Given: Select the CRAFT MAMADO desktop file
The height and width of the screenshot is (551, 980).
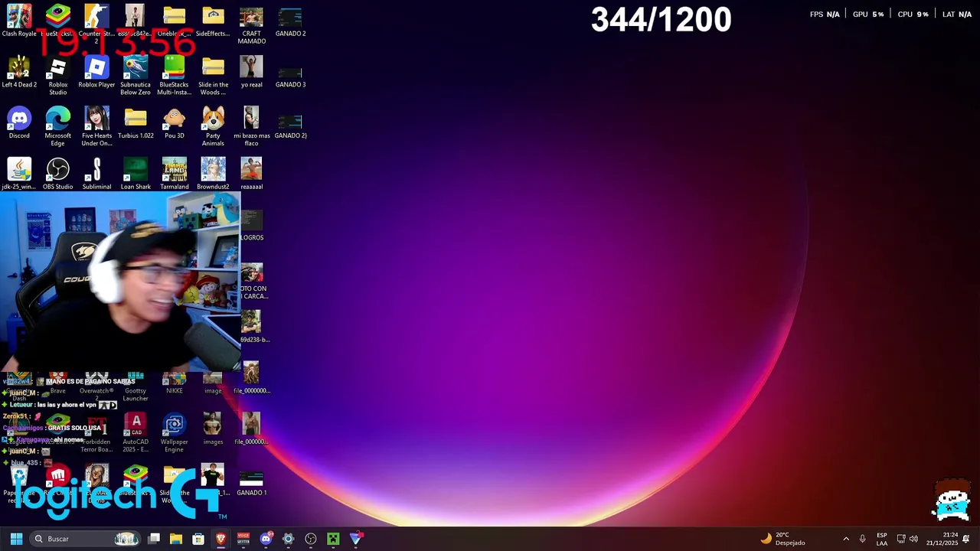Looking at the screenshot, I should pos(251,25).
